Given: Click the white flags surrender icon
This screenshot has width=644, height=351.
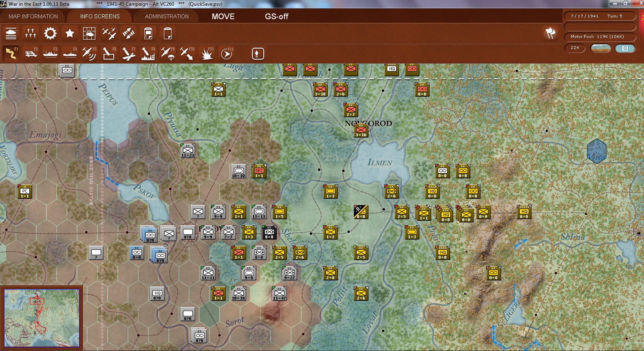Looking at the screenshot, I should click(551, 33).
